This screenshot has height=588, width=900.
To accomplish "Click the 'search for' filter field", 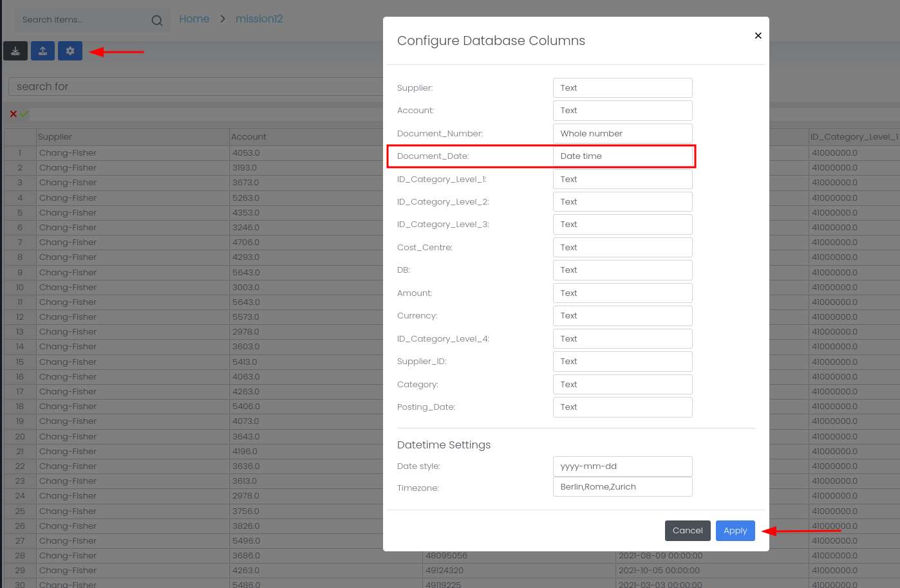I will (x=193, y=87).
